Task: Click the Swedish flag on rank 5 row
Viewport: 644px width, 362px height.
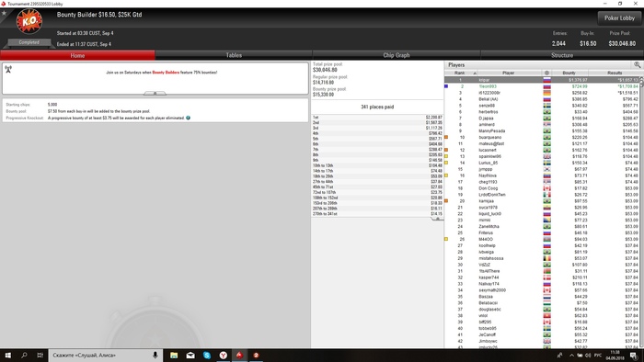Action: tap(546, 106)
